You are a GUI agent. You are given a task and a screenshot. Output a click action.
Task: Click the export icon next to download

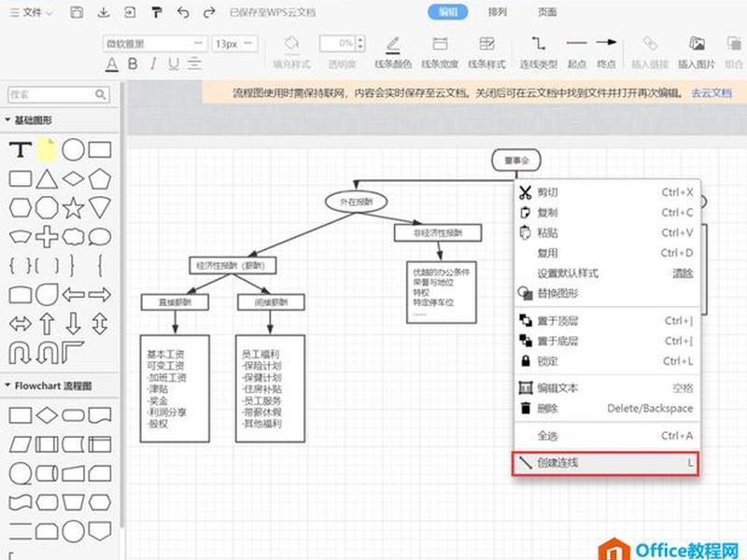[x=130, y=12]
